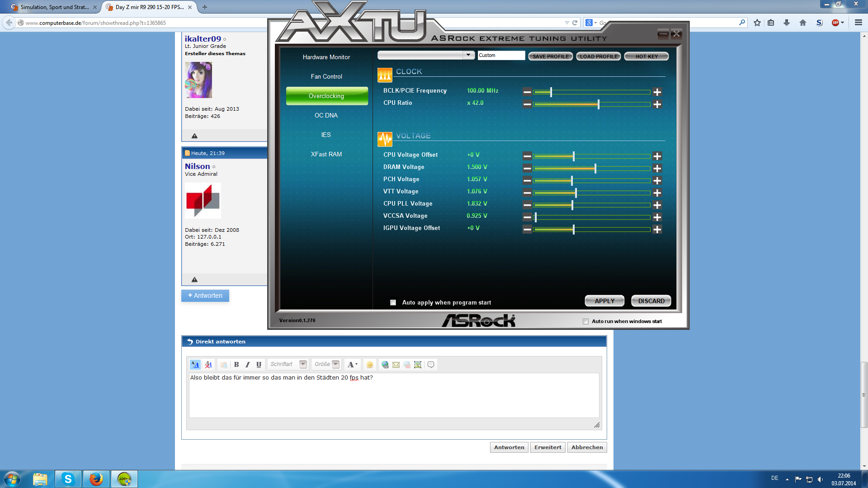Viewport: 868px width, 488px height.
Task: Enable Auto apply when program start
Action: 393,303
